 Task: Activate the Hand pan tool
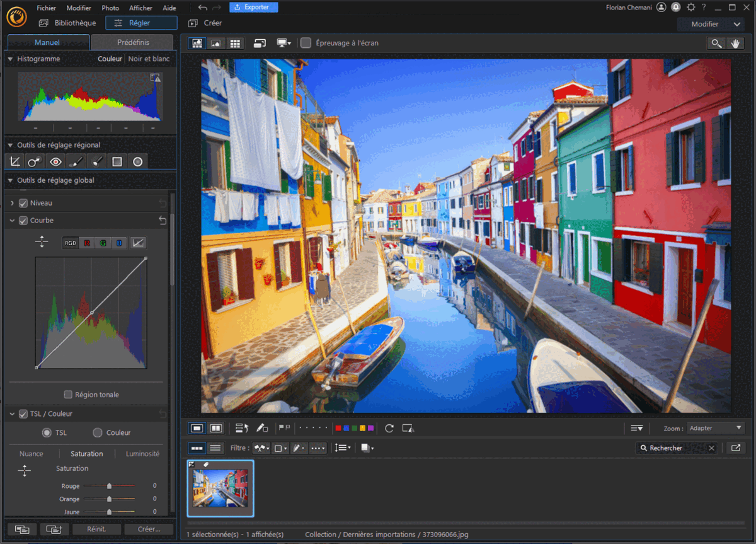(735, 43)
